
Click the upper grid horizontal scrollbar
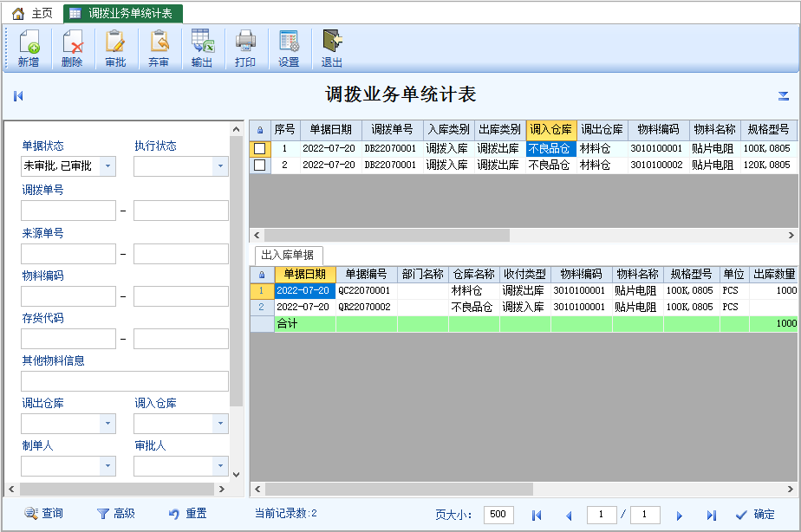[387, 236]
